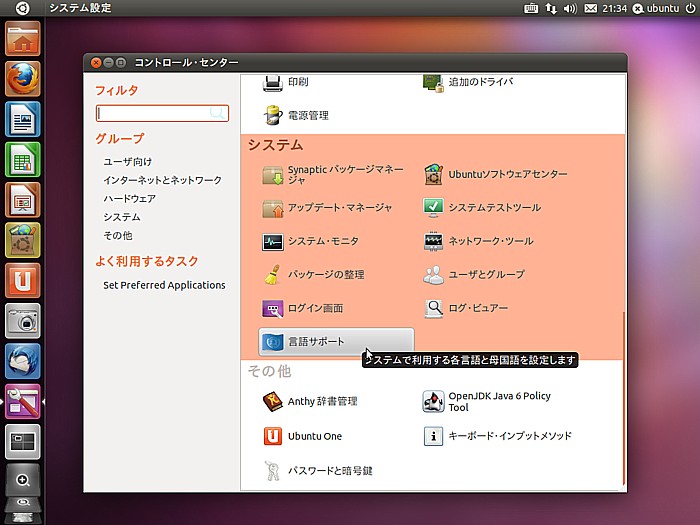Launch LibreOffice Writer from launcher
This screenshot has height=525, width=700.
pyautogui.click(x=23, y=119)
